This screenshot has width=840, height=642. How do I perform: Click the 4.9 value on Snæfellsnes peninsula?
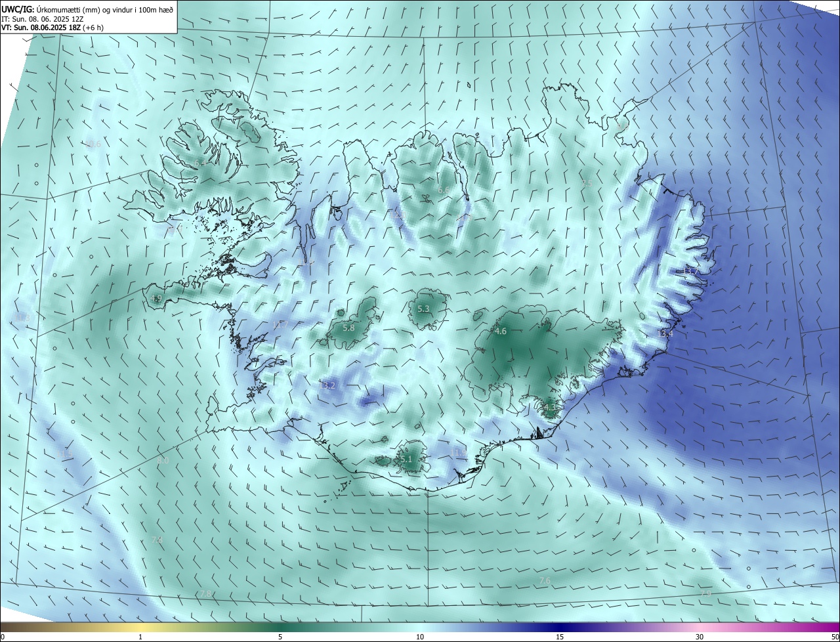[x=156, y=298]
